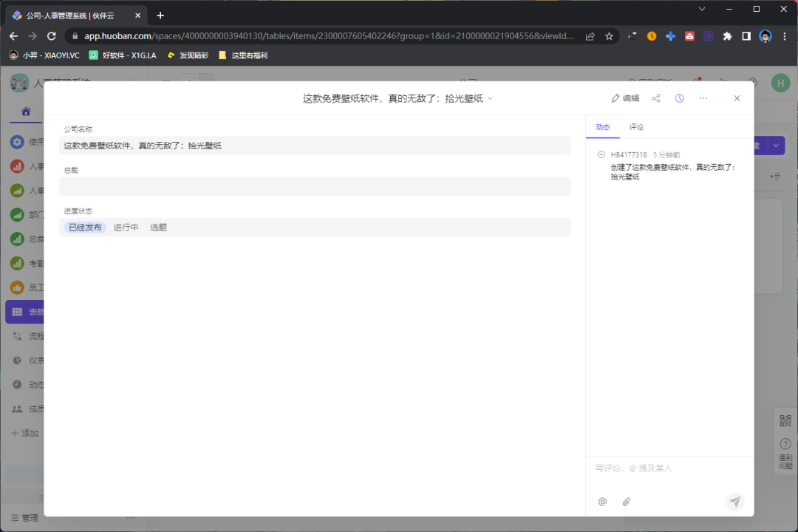Viewport: 798px width, 532px height.
Task: Select 进行中 progress status
Action: click(x=126, y=227)
